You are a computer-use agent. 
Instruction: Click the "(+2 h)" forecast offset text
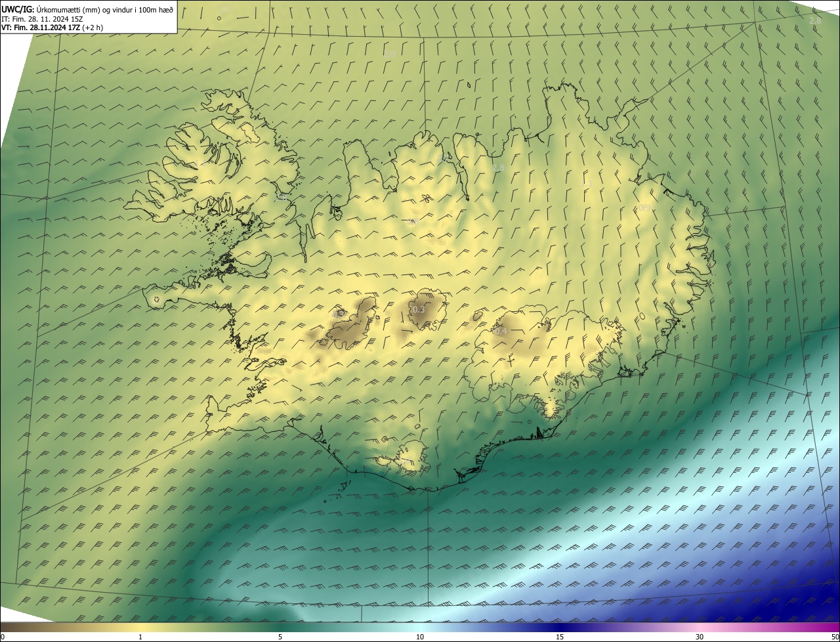pyautogui.click(x=93, y=28)
